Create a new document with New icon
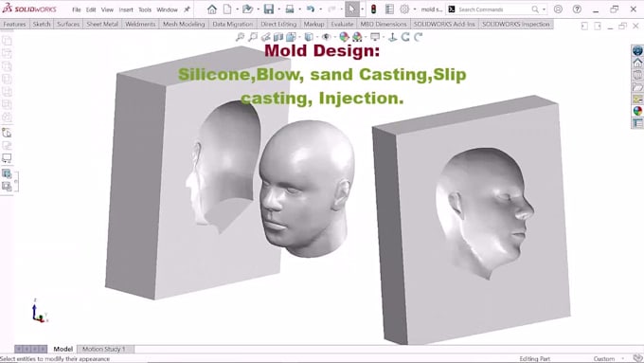 tap(227, 9)
